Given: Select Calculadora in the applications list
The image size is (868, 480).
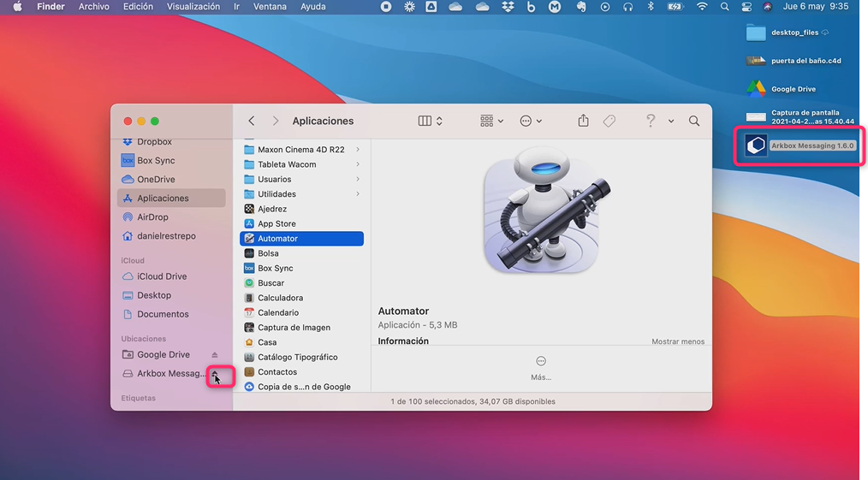Looking at the screenshot, I should pyautogui.click(x=280, y=298).
